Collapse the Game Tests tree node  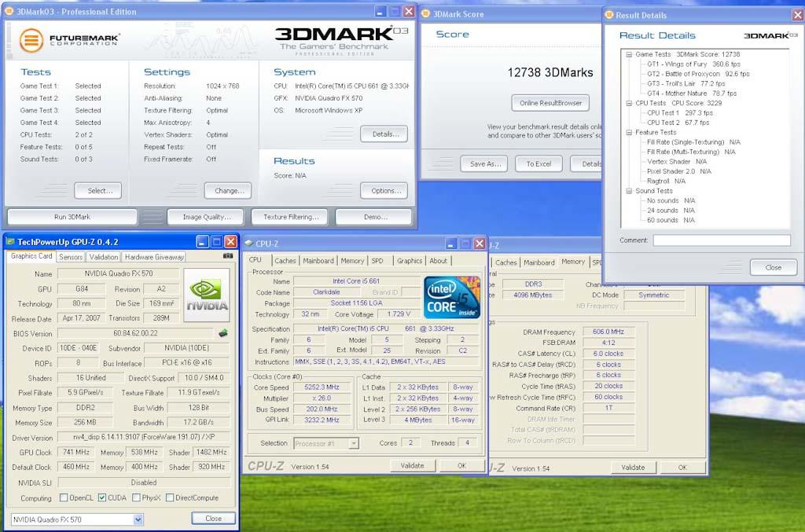[629, 54]
